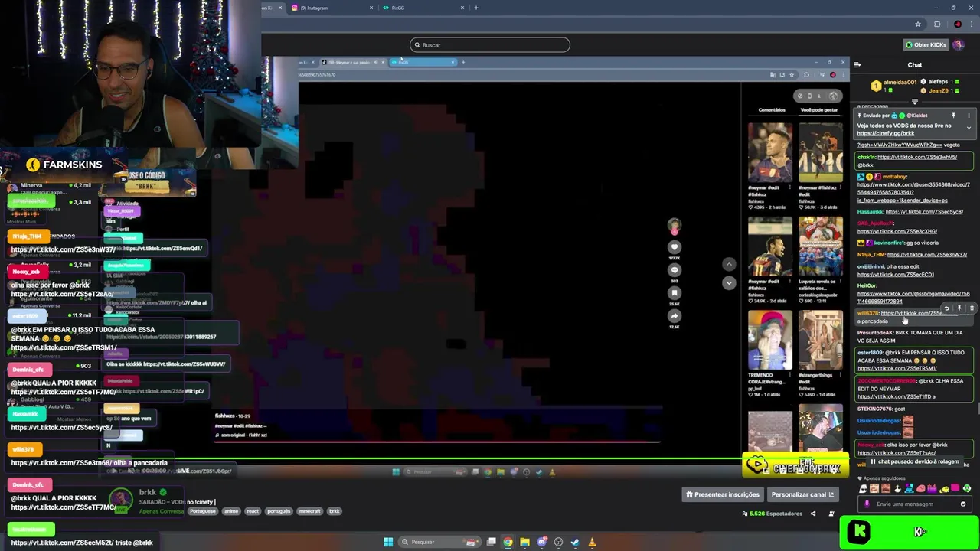Viewport: 980px width, 551px height.
Task: Select the first emote in quick emote row
Action: (863, 488)
